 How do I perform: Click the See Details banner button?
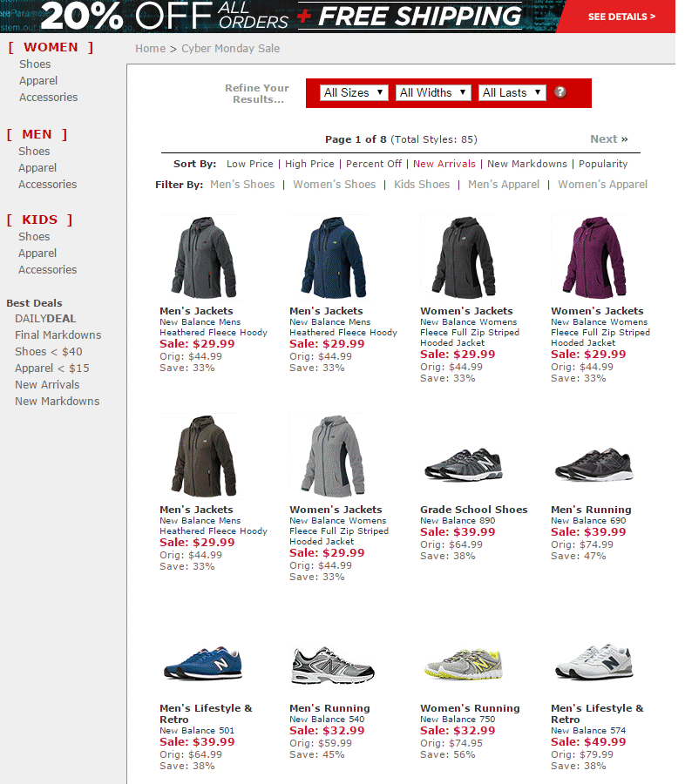tap(621, 17)
